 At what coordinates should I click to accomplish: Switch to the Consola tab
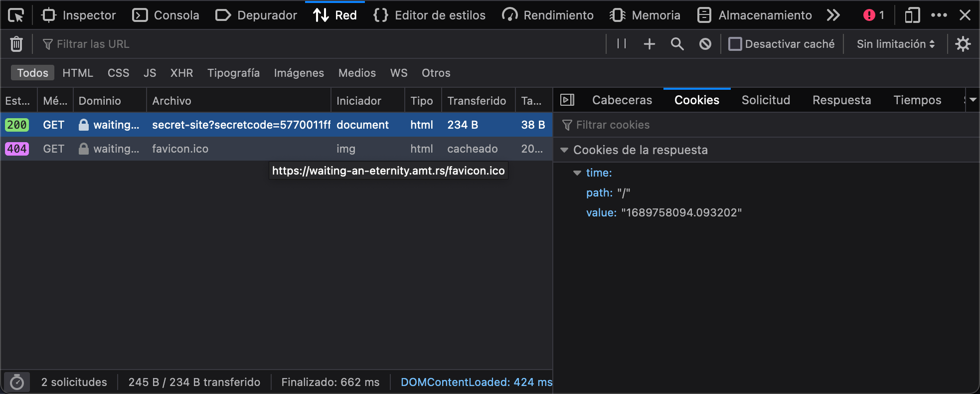pos(166,15)
